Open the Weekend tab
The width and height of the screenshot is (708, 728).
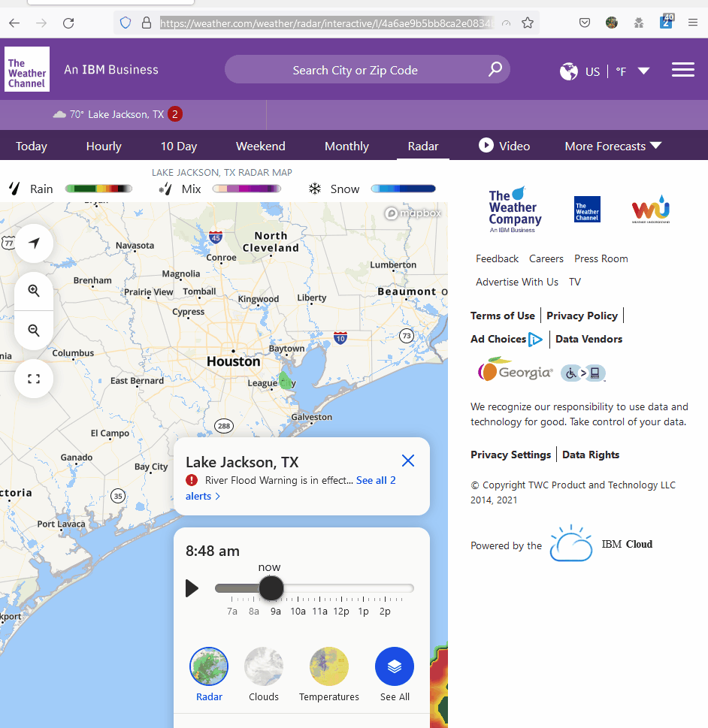(261, 147)
